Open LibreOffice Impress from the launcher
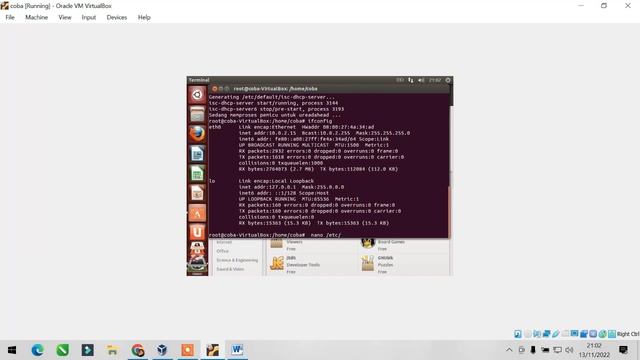The height and width of the screenshot is (360, 640). point(197,193)
